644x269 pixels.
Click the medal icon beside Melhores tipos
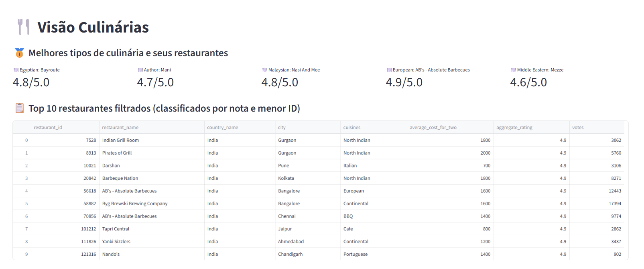click(x=19, y=53)
